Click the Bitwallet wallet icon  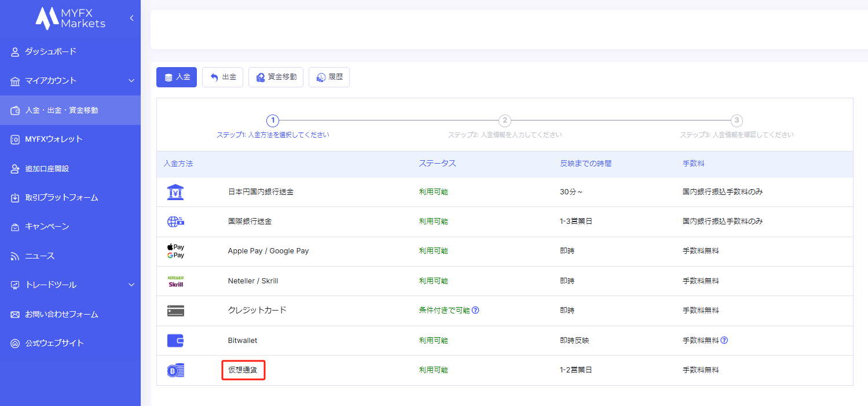pos(175,341)
